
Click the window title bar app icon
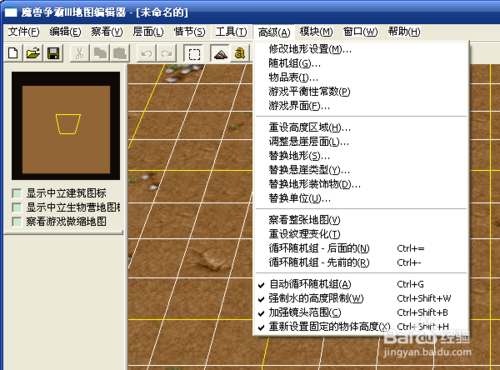(10, 12)
